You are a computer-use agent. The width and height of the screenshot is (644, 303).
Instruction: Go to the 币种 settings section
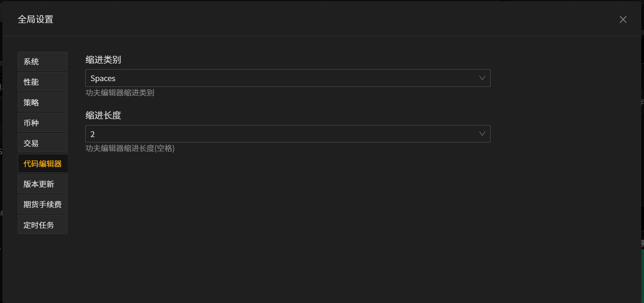pyautogui.click(x=43, y=123)
